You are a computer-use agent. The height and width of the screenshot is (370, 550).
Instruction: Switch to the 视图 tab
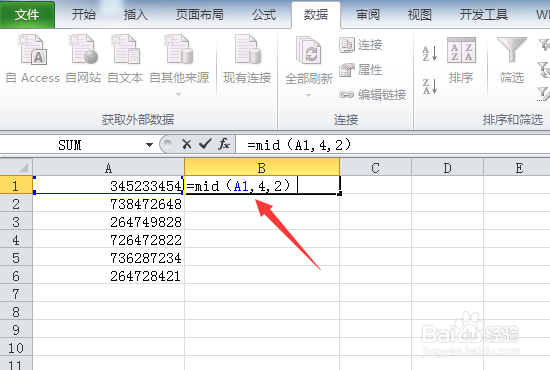[420, 15]
